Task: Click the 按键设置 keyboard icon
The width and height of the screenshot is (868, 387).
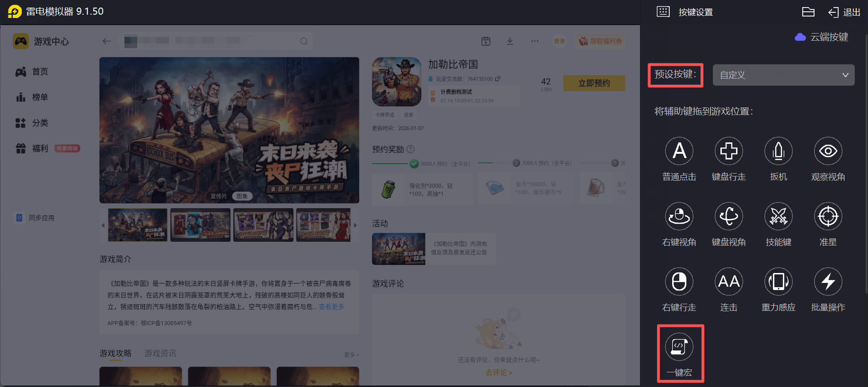Action: point(663,12)
